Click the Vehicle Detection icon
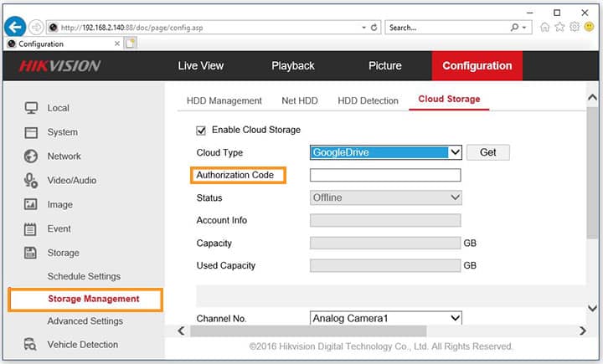Image resolution: width=603 pixels, height=364 pixels. point(31,344)
